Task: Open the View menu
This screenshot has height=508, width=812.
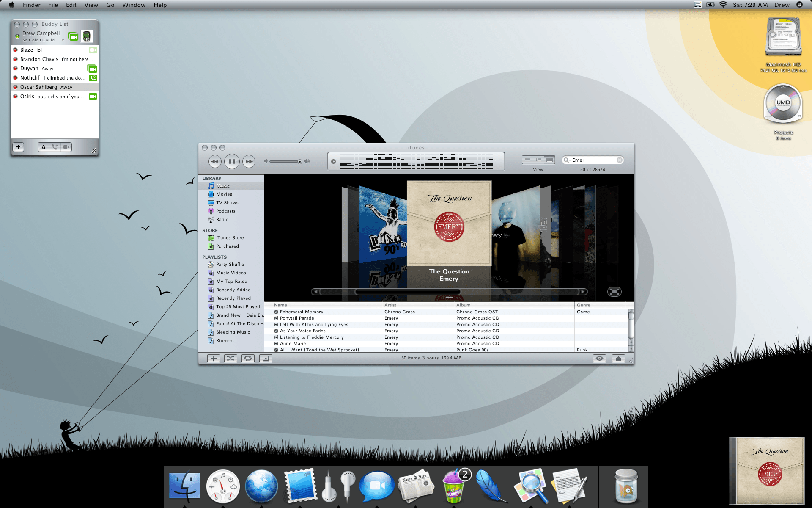Action: 91,5
